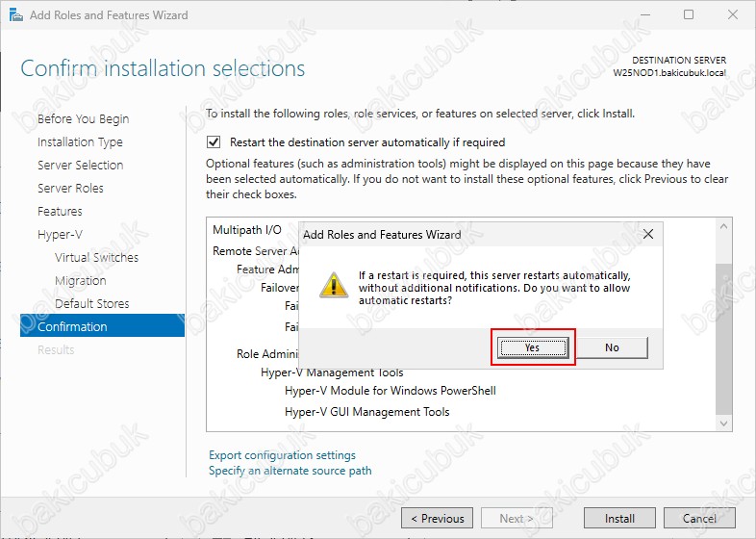This screenshot has height=539, width=756.
Task: Click Yes to allow automatic restarts
Action: (x=532, y=347)
